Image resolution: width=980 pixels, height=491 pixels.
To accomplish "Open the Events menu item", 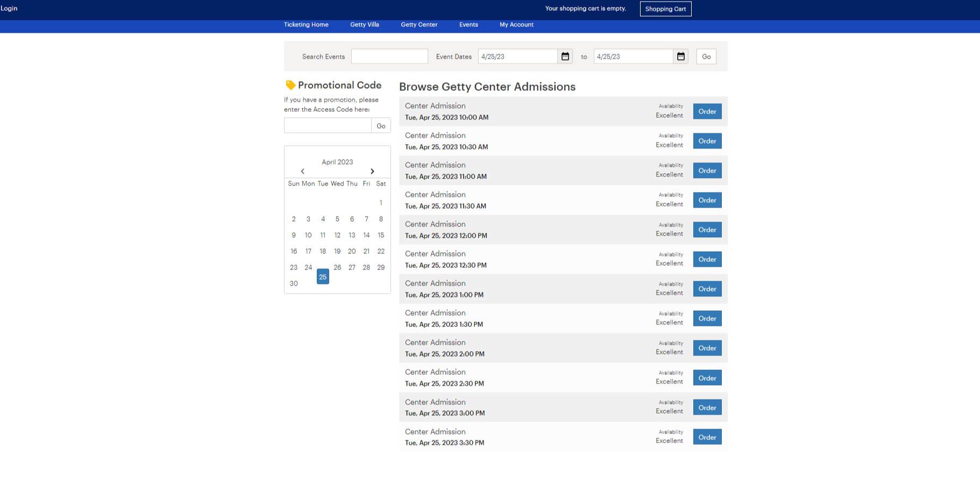I will tap(468, 25).
